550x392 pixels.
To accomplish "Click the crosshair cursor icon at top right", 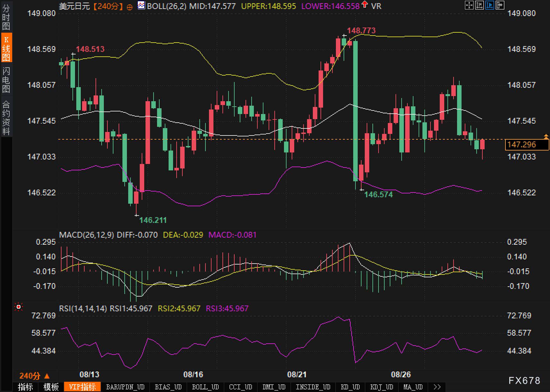I will (469, 5).
